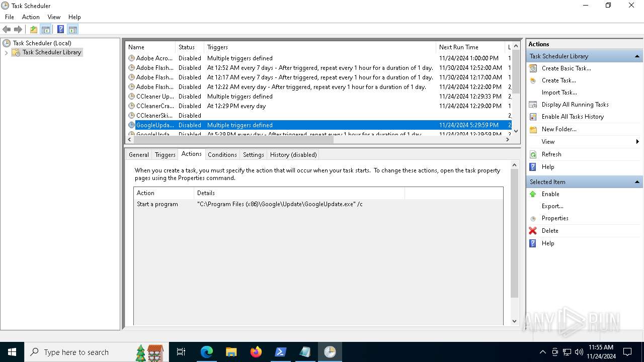Click Help icon under Task Scheduler Library section
Viewport: 644px width, 362px height.
coord(533,167)
